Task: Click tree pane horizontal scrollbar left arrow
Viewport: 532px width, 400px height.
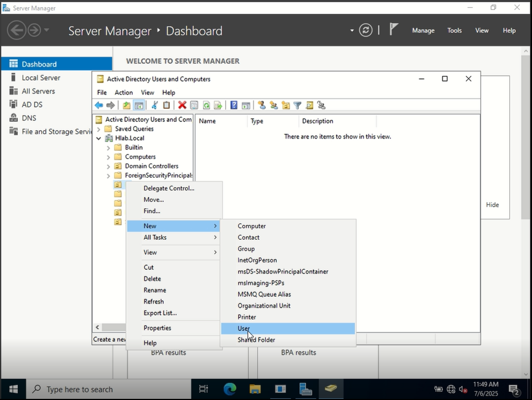Action: 97,327
